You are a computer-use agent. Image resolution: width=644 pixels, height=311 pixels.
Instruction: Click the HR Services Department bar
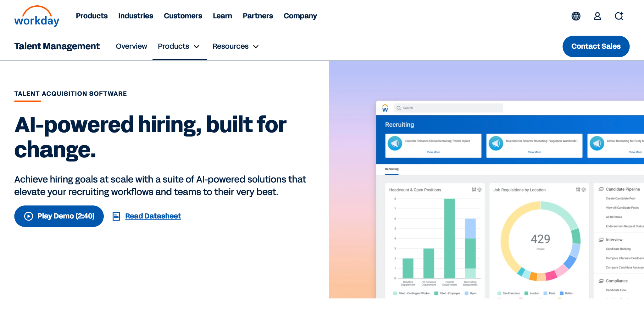[x=429, y=263]
